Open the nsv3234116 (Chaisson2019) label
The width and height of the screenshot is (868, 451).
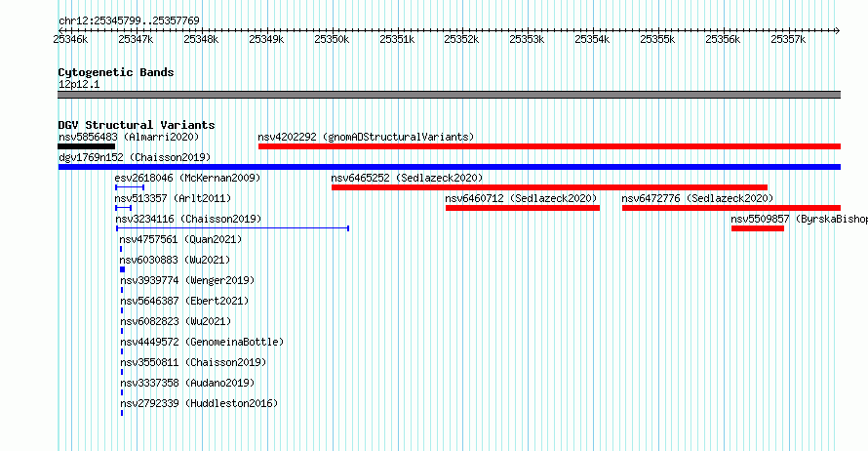pyautogui.click(x=188, y=219)
